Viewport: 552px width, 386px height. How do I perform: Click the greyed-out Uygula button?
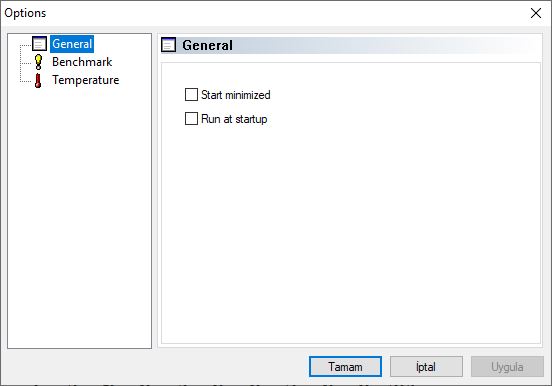pyautogui.click(x=507, y=367)
